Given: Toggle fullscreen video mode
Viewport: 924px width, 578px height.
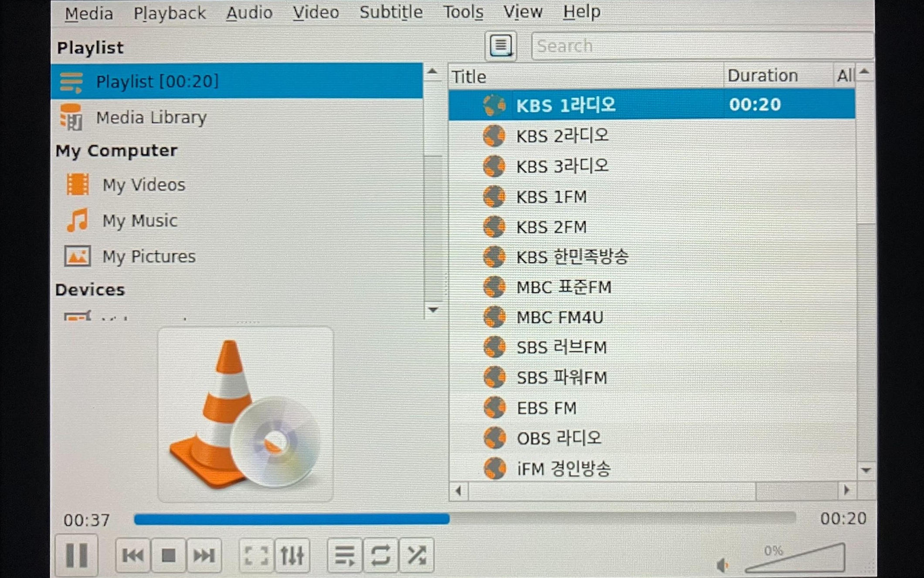Looking at the screenshot, I should coord(256,555).
